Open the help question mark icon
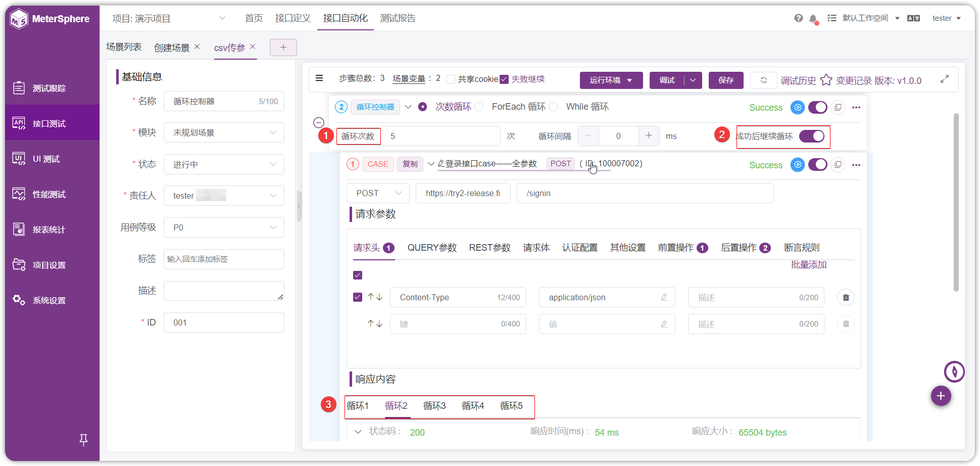The width and height of the screenshot is (980, 466). [x=798, y=18]
